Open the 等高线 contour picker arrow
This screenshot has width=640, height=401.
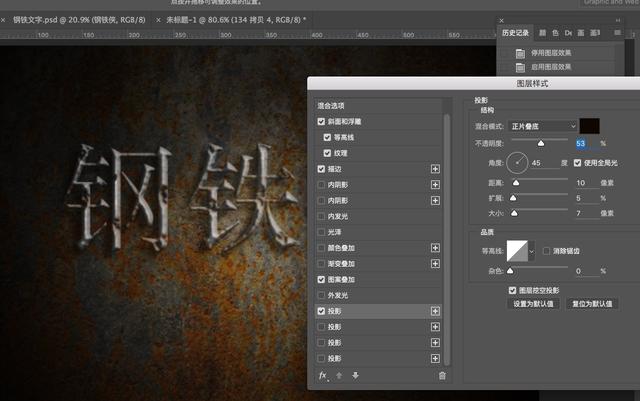click(x=531, y=251)
